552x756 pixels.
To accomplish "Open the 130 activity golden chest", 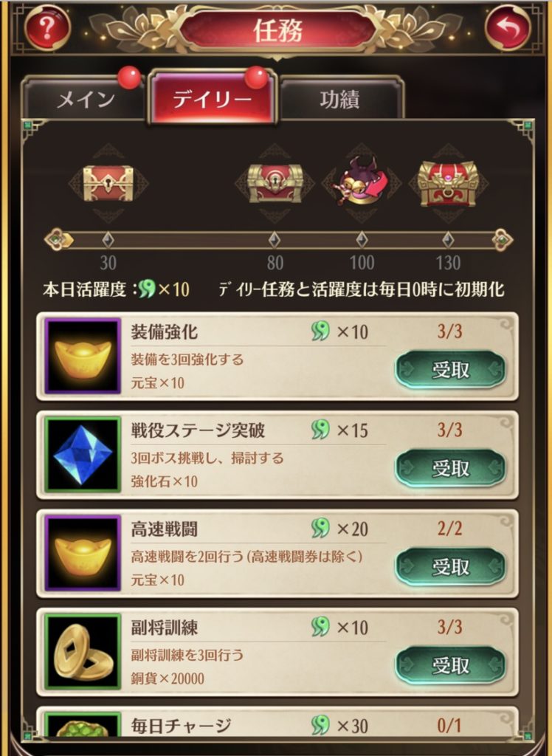I will click(x=448, y=184).
